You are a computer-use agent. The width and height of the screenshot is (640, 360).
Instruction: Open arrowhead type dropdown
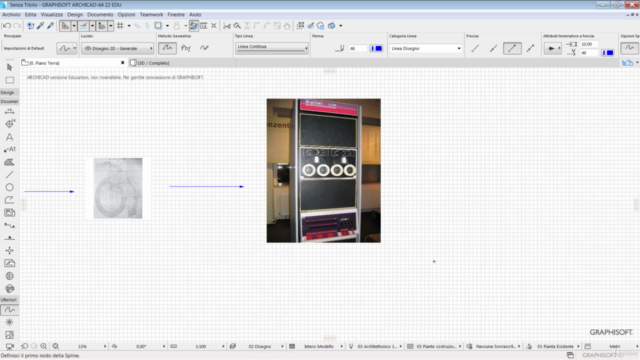click(553, 48)
